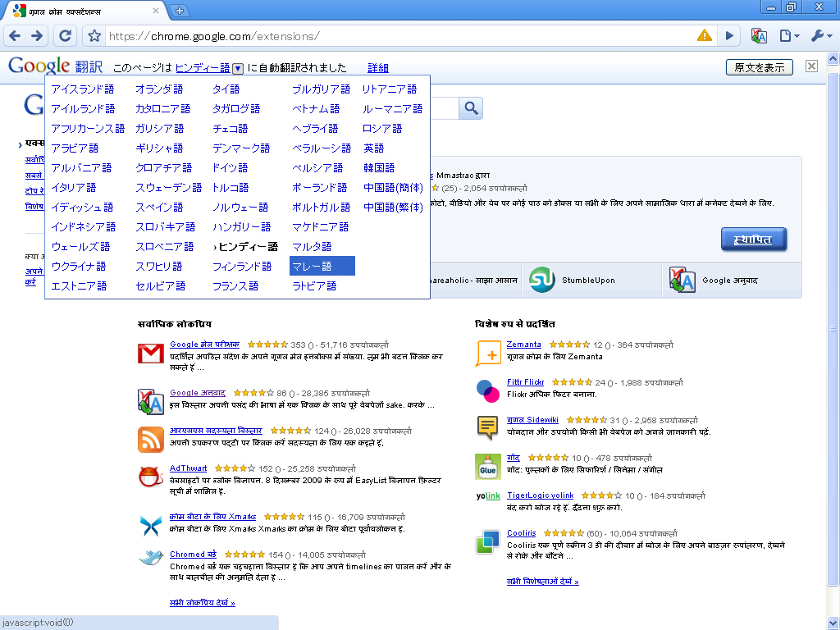Click the orange RSS subscription extension icon
The width and height of the screenshot is (840, 630).
pyautogui.click(x=151, y=440)
